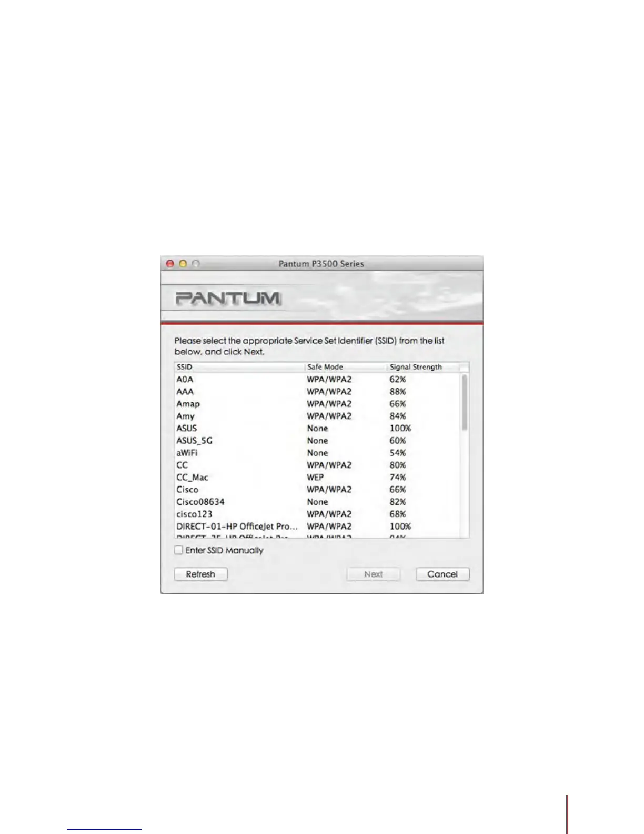Click the Cancel button
Viewport: 644px width, 834px height.
click(442, 574)
